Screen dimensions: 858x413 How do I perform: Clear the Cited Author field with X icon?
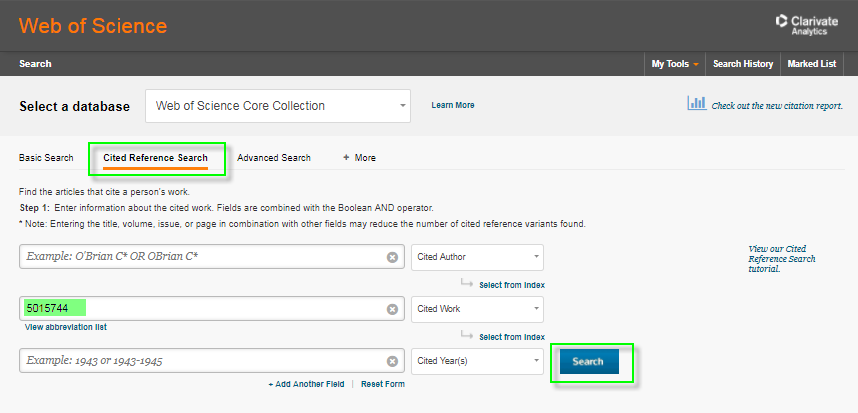tap(392, 257)
